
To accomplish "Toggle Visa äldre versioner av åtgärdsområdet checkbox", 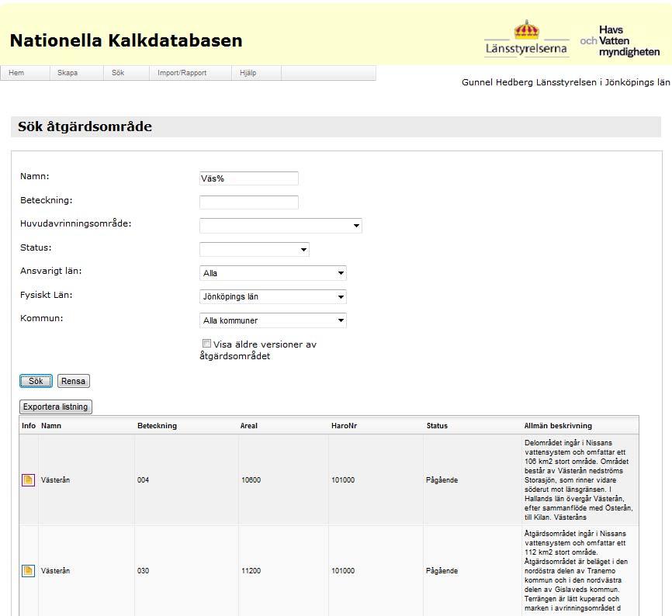I will click(206, 344).
